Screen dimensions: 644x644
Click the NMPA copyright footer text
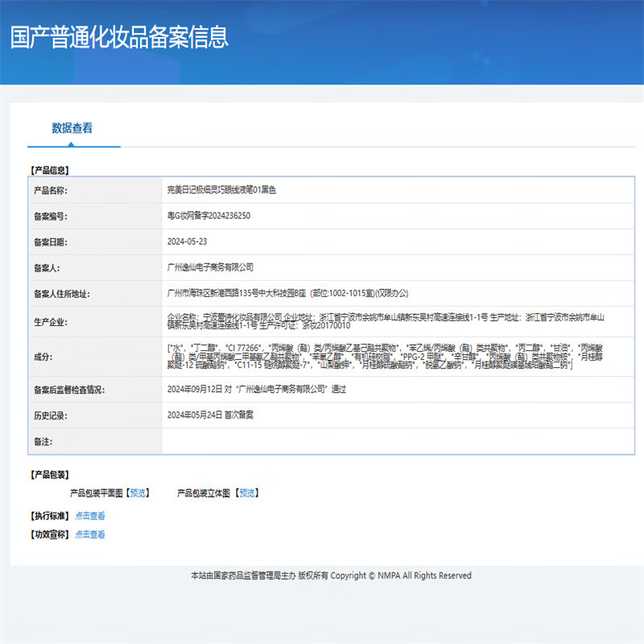pyautogui.click(x=330, y=576)
